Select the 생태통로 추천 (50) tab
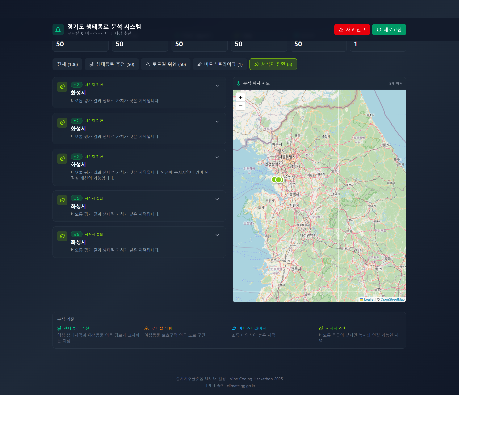The height and width of the screenshot is (439, 504). tap(112, 64)
